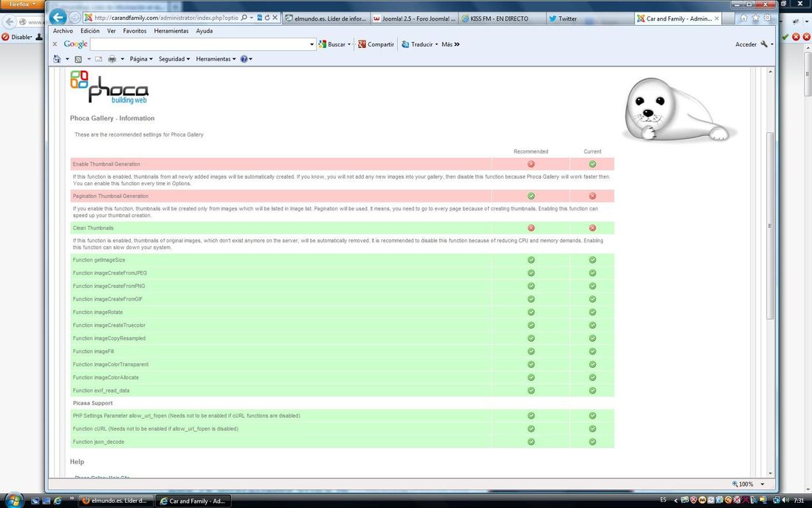Viewport: 812px width, 508px height.
Task: Open the Edición menu
Action: [x=89, y=31]
